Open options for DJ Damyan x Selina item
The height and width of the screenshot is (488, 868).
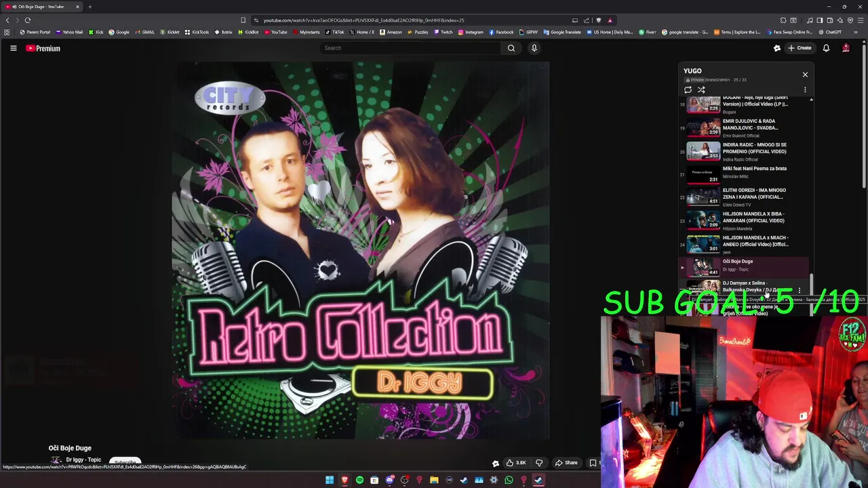pyautogui.click(x=799, y=290)
